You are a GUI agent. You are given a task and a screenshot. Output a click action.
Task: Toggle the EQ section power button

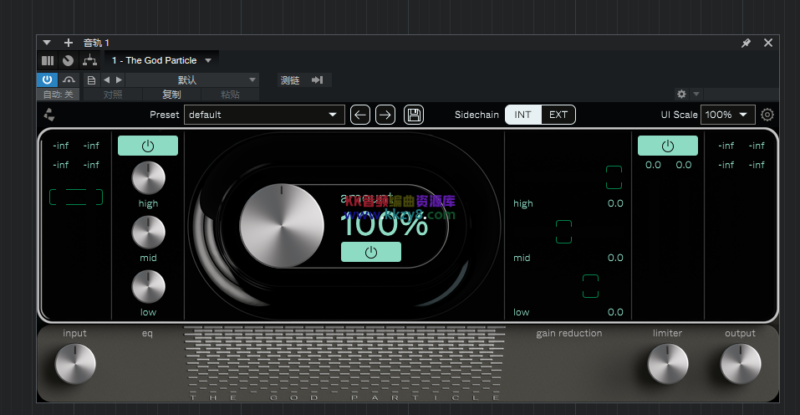(x=148, y=146)
